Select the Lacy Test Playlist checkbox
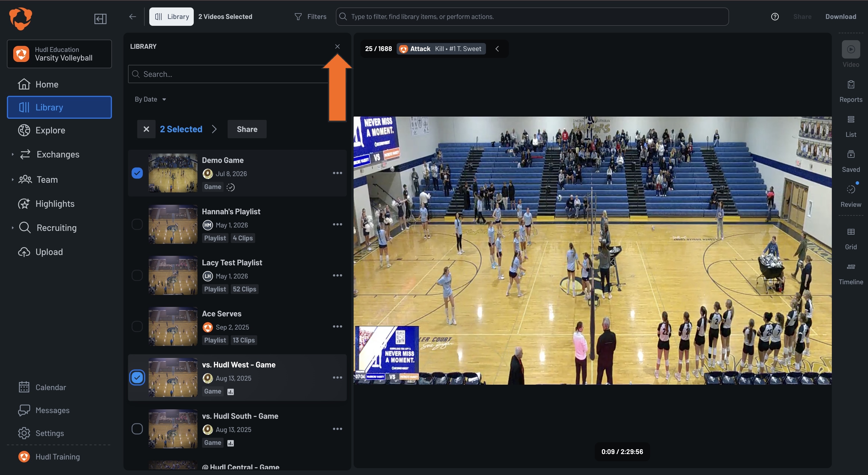This screenshot has width=868, height=475. click(137, 275)
